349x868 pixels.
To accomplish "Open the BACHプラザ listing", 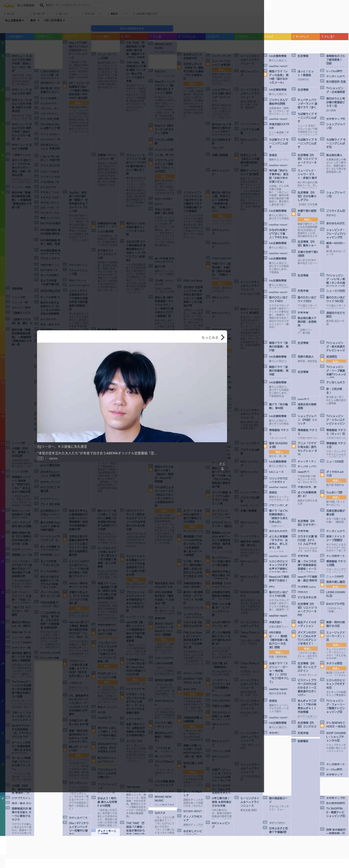I will (335, 604).
